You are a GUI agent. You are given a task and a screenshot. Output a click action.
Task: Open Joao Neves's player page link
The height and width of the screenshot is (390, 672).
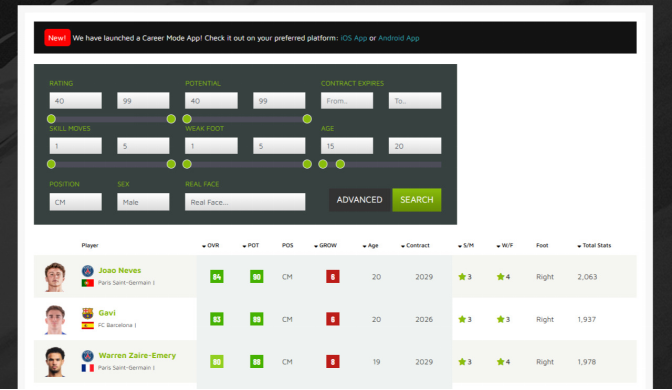point(120,270)
